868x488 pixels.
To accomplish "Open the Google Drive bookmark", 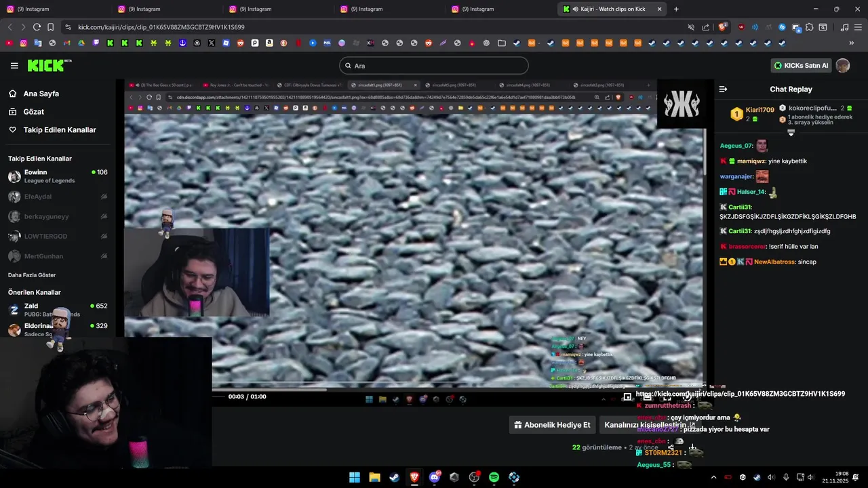I will pos(81,43).
